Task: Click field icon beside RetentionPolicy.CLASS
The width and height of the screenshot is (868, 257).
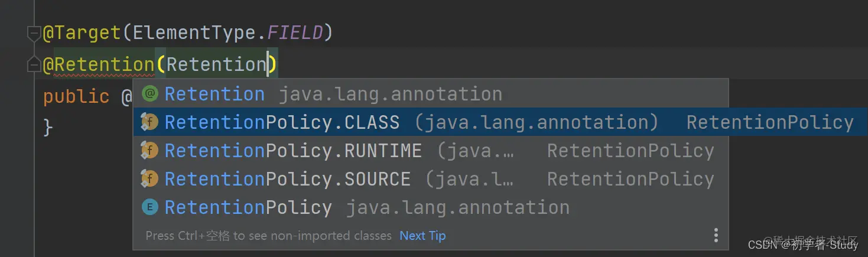Action: click(149, 122)
